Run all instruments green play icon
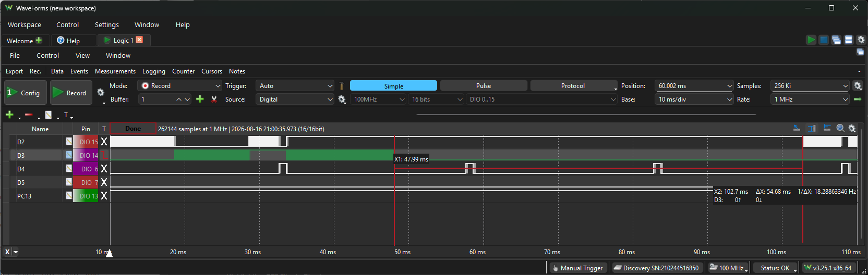This screenshot has width=868, height=275. [x=811, y=40]
